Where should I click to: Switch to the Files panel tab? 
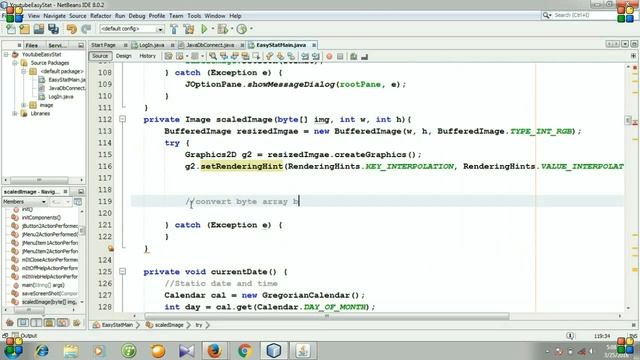(31, 45)
